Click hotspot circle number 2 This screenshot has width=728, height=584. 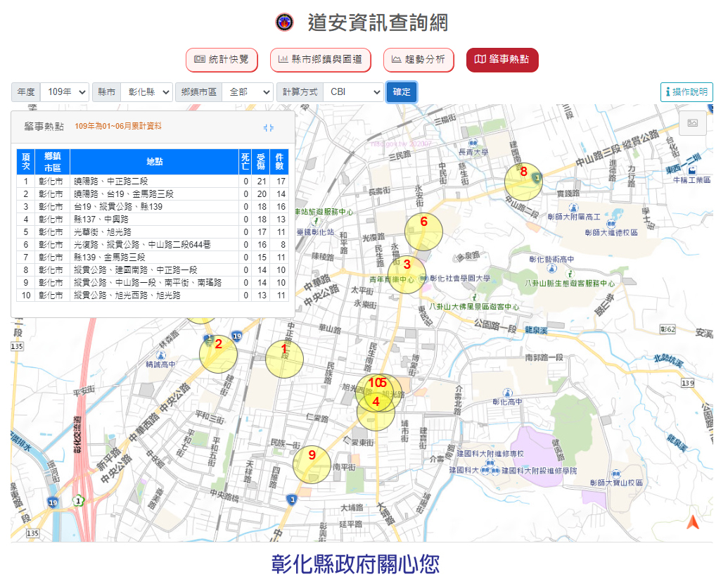(218, 354)
